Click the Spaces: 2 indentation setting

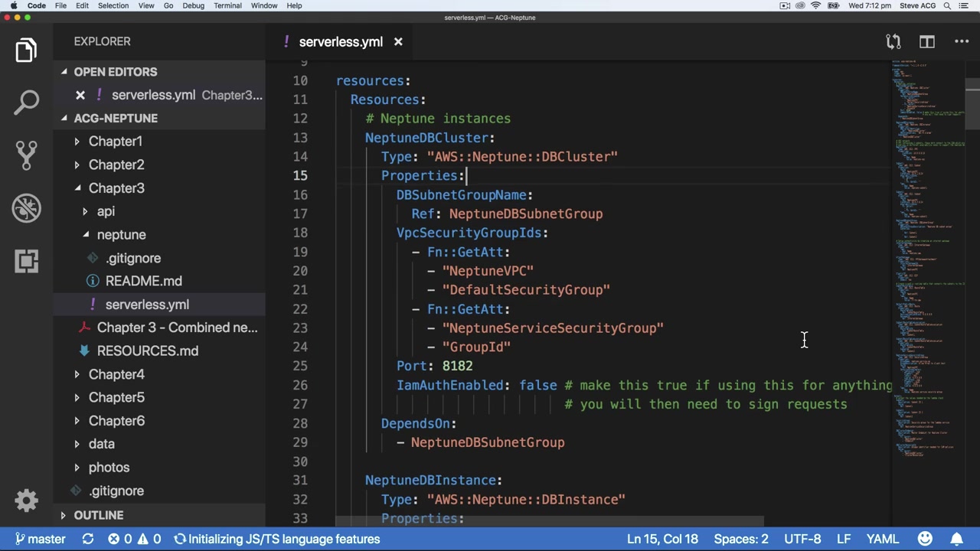740,539
